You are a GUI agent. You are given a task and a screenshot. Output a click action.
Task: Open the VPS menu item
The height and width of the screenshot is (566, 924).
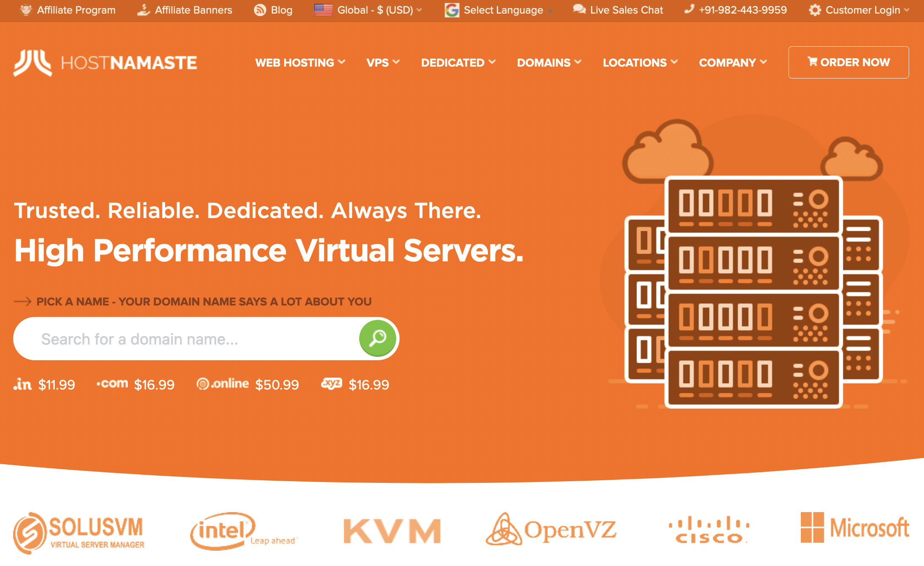(377, 63)
